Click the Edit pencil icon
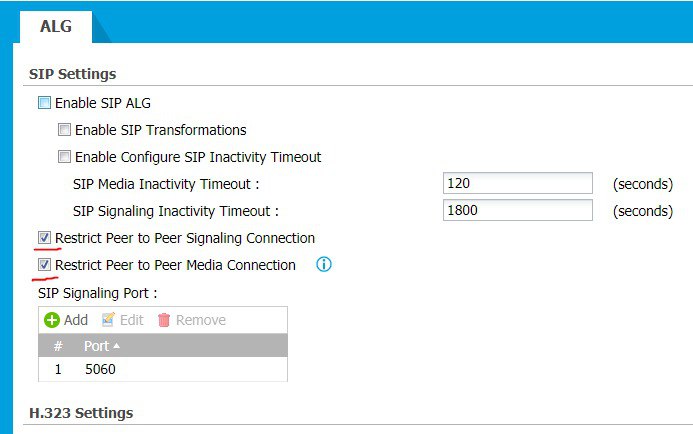The width and height of the screenshot is (693, 434). 108,320
